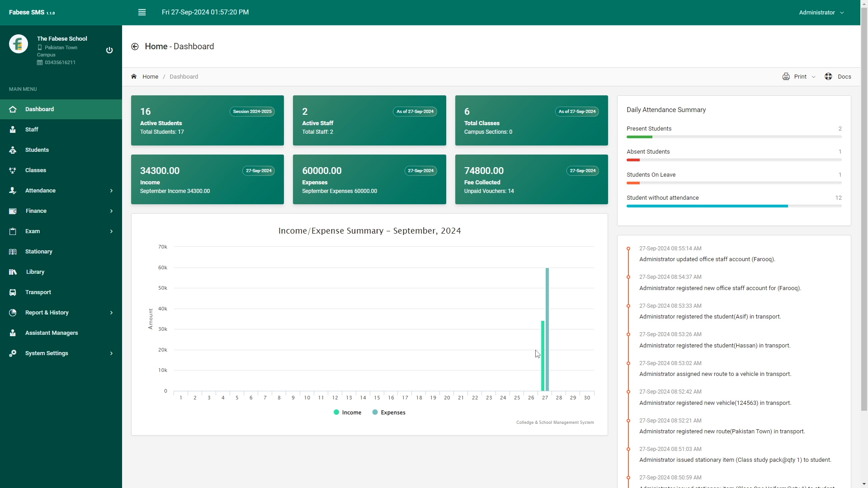Click the Absent Students progress bar
Screen dimensions: 868x488
pos(734,160)
